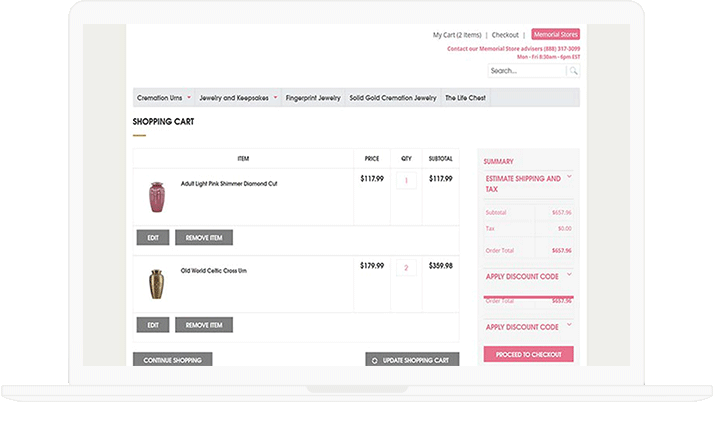Expand the first Apply Discount Code section
This screenshot has height=430, width=715.
(569, 274)
